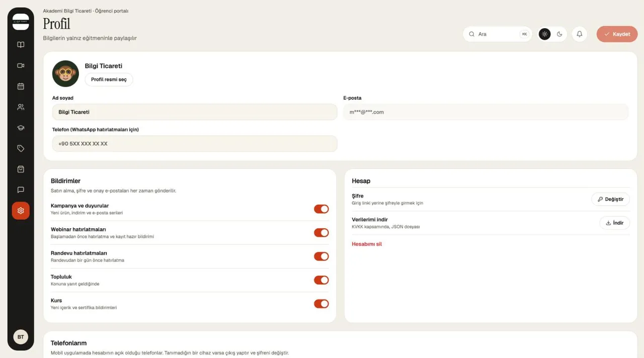Click the Profil page title
The height and width of the screenshot is (358, 644).
click(x=56, y=24)
